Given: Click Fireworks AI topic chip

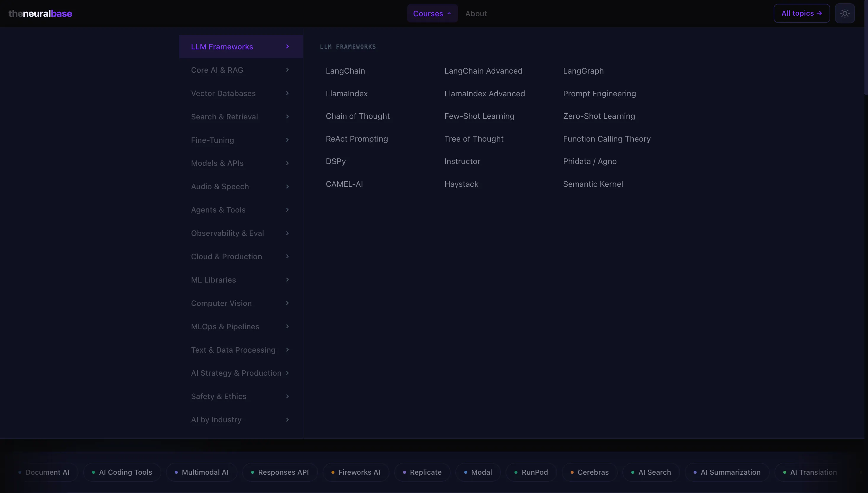Looking at the screenshot, I should pos(356,472).
